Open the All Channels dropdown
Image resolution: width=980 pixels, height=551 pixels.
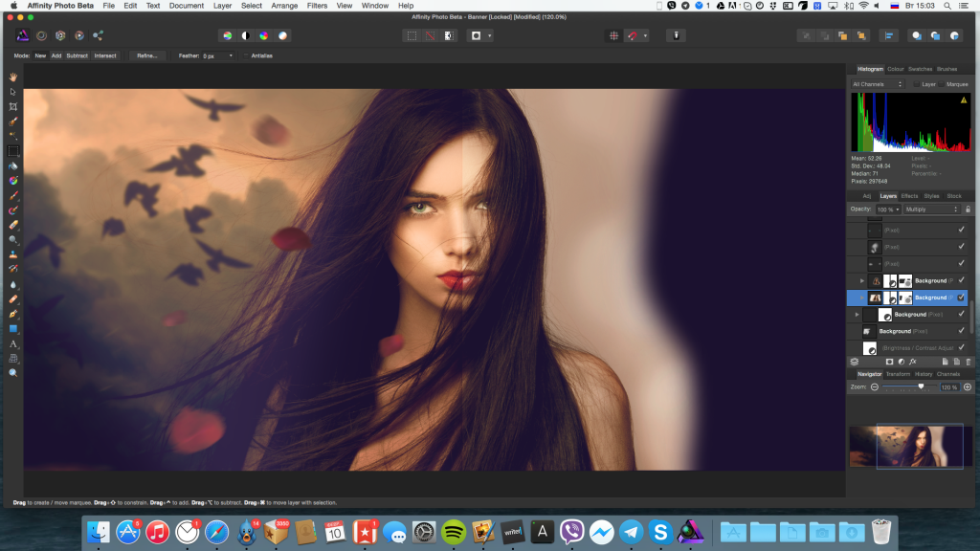(878, 84)
